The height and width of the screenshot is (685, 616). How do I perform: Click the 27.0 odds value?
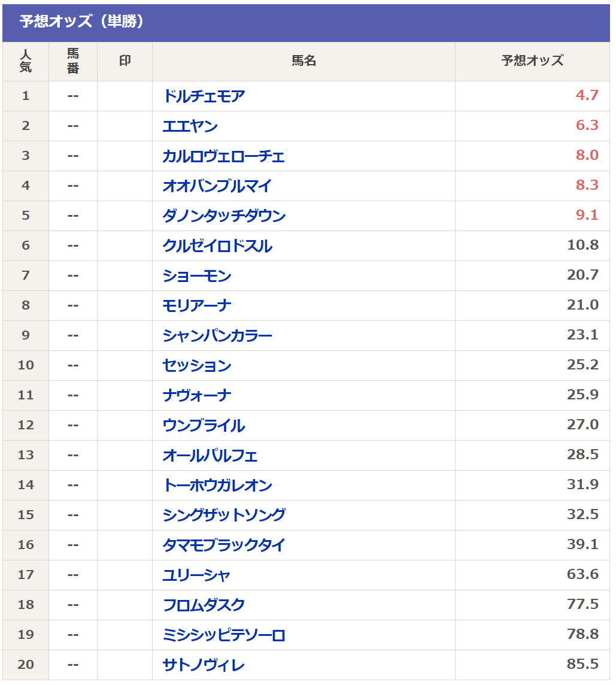583,424
